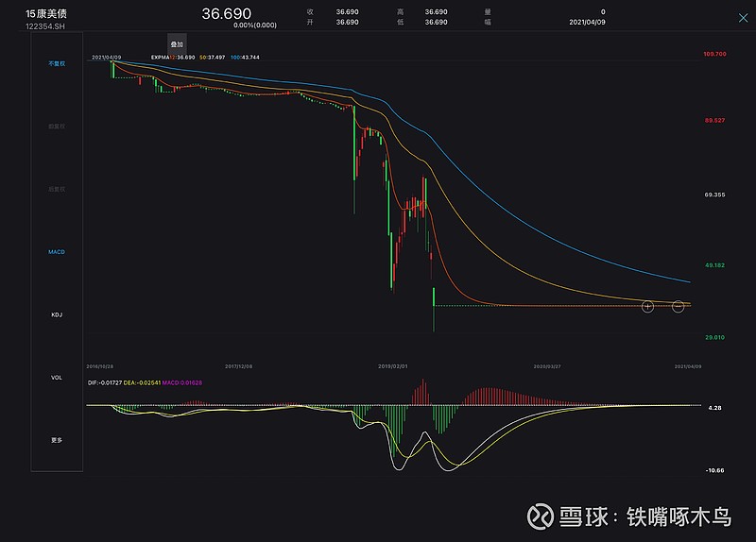Image resolution: width=756 pixels, height=542 pixels.
Task: Select the 后复权 adjustment option
Action: click(x=57, y=189)
